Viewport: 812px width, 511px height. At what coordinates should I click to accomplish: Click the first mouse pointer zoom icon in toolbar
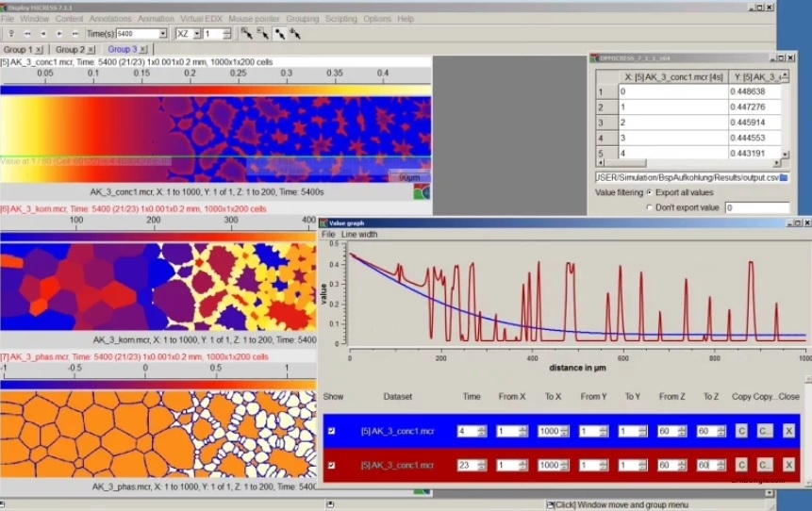tap(246, 34)
